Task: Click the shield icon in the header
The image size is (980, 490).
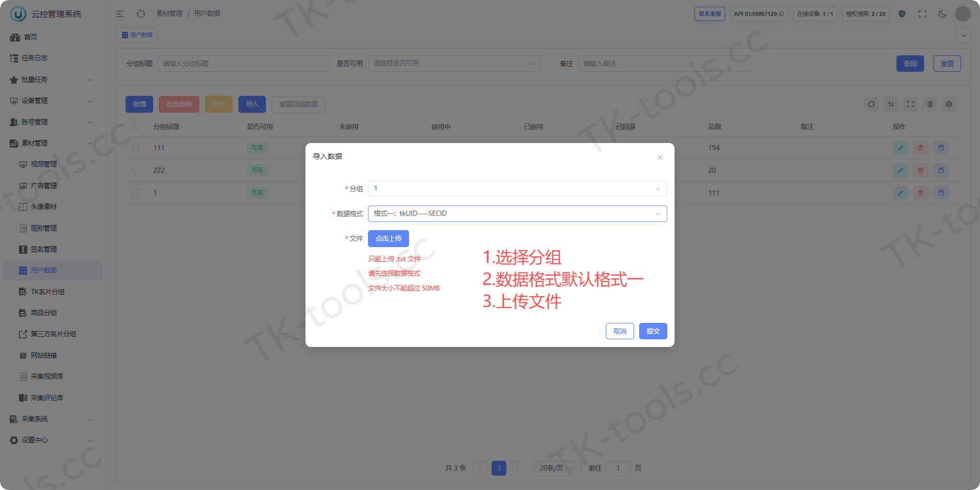Action: click(902, 14)
